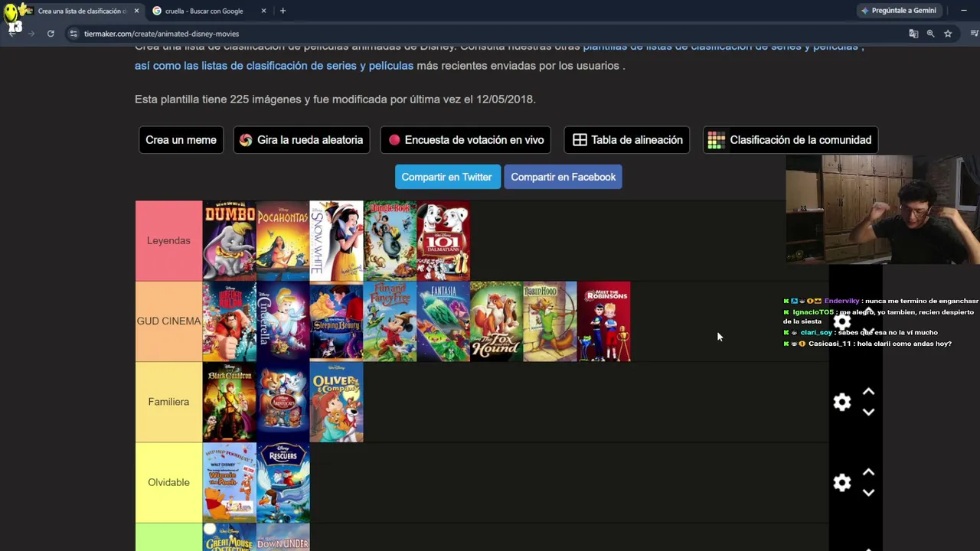Close the tiermaker 'Crea una lista' tab
This screenshot has width=980, height=551.
pos(136,11)
